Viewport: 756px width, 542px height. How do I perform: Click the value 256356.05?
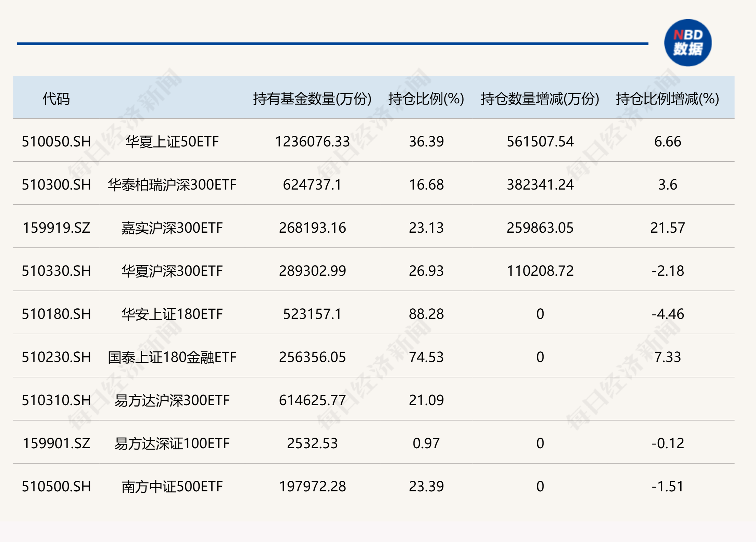(312, 357)
